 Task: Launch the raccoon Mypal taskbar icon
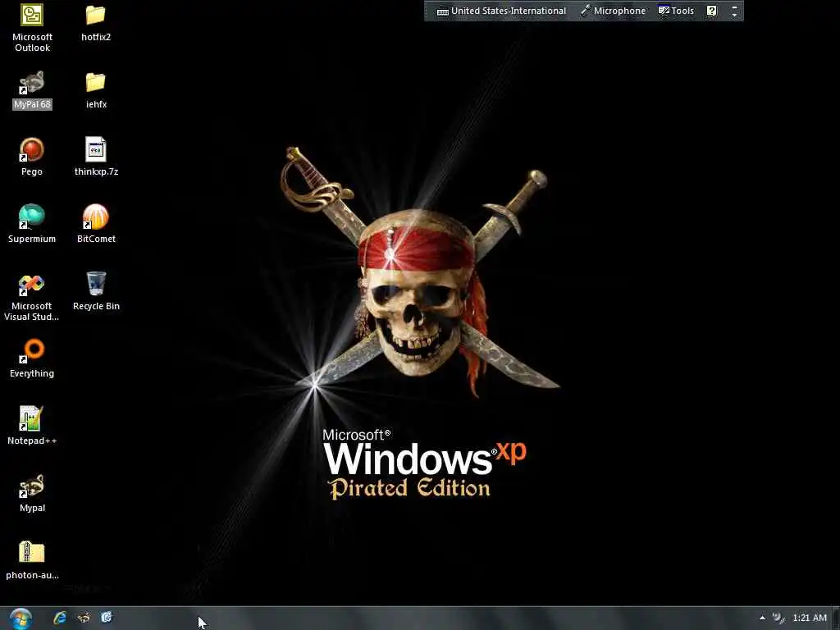click(x=84, y=618)
